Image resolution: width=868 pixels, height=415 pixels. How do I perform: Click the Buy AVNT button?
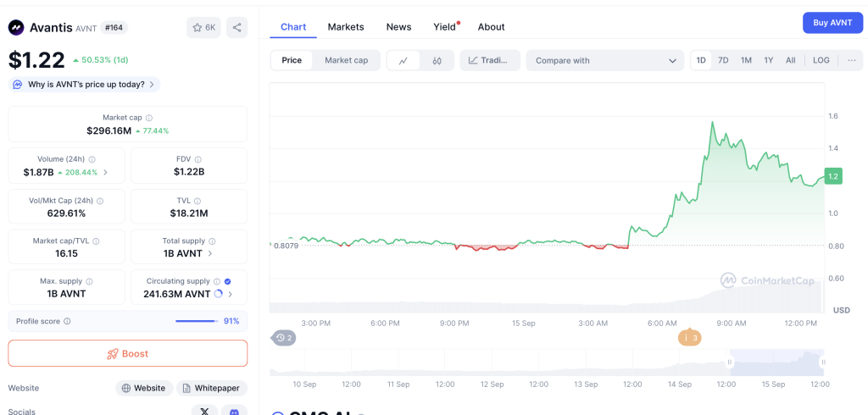point(832,23)
